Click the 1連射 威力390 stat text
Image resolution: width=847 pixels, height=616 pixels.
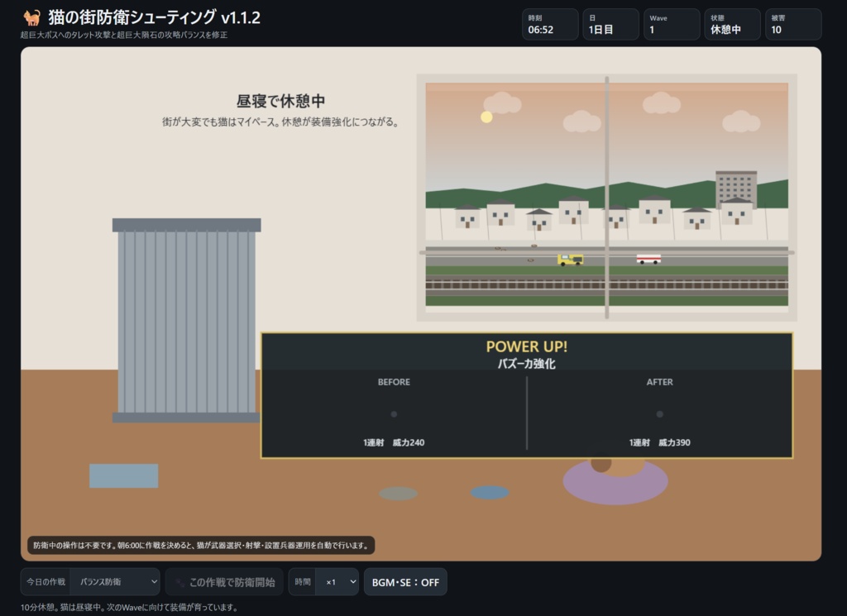click(659, 442)
